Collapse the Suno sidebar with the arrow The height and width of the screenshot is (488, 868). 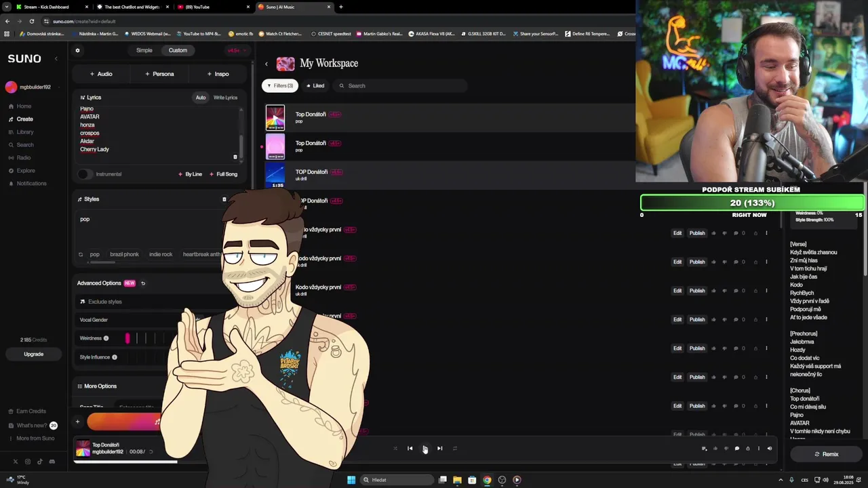56,59
